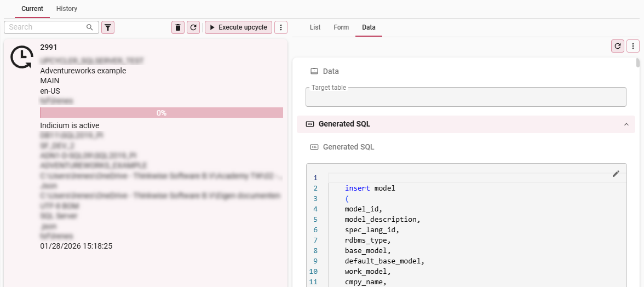644x287 pixels.
Task: Click into the Search input field
Action: (x=47, y=27)
